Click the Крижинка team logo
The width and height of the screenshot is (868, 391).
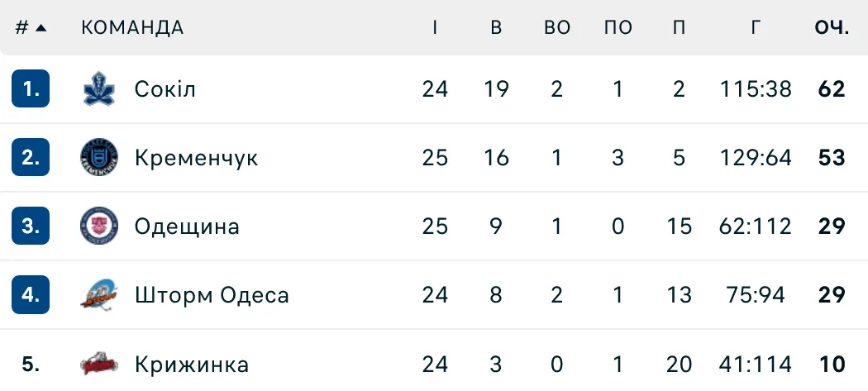coord(100,364)
